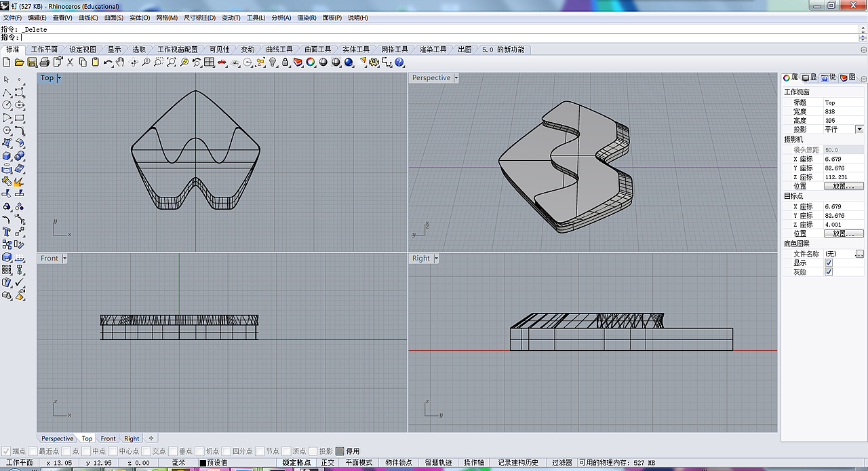Toggle 物件锁点 in status bar

tap(398, 463)
